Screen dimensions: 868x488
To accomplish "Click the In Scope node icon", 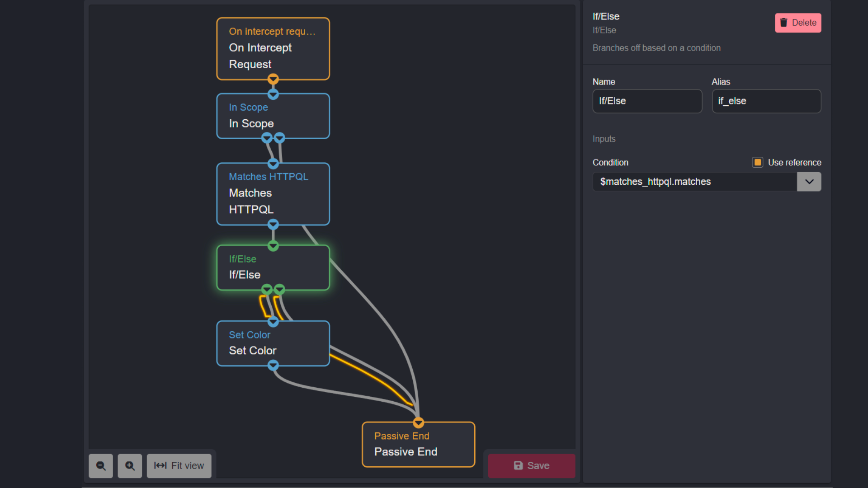I will (x=274, y=116).
